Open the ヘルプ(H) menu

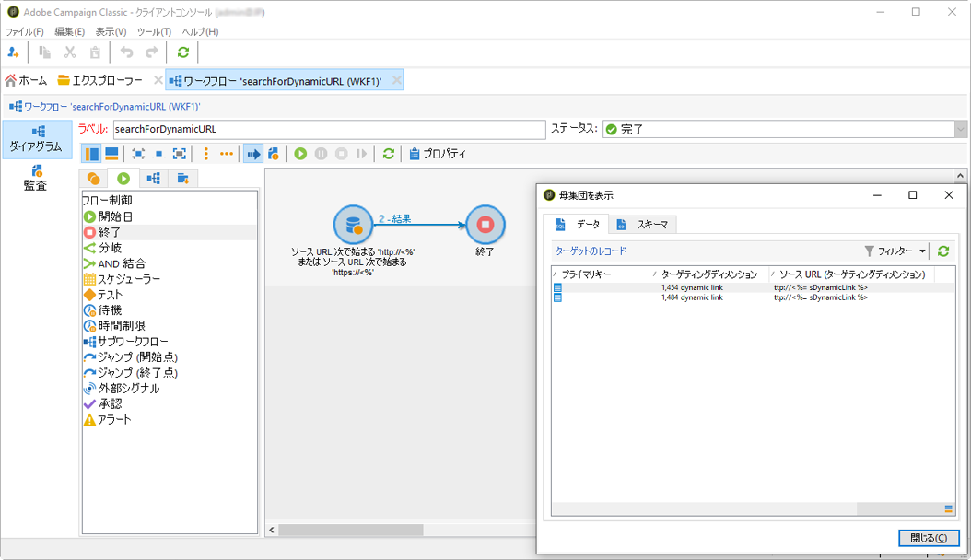coord(200,31)
